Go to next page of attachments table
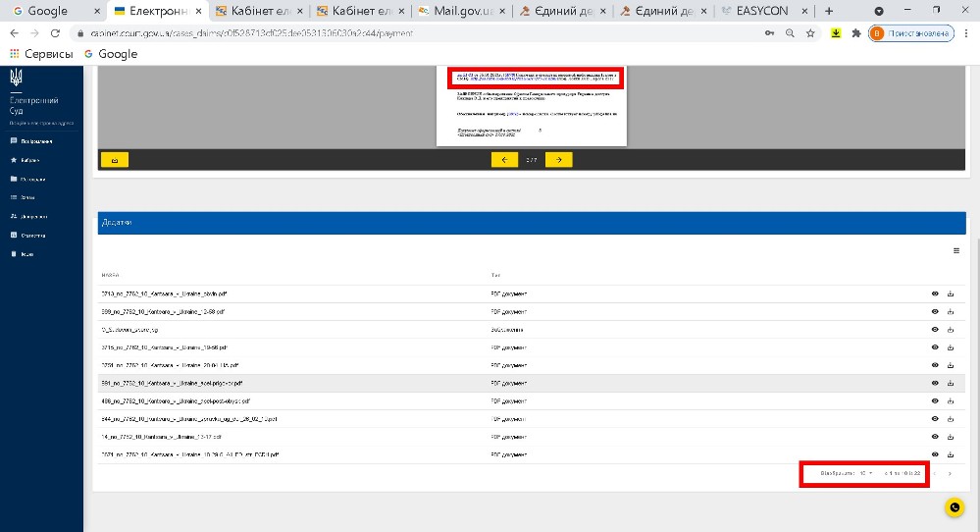The height and width of the screenshot is (532, 980). 950,474
